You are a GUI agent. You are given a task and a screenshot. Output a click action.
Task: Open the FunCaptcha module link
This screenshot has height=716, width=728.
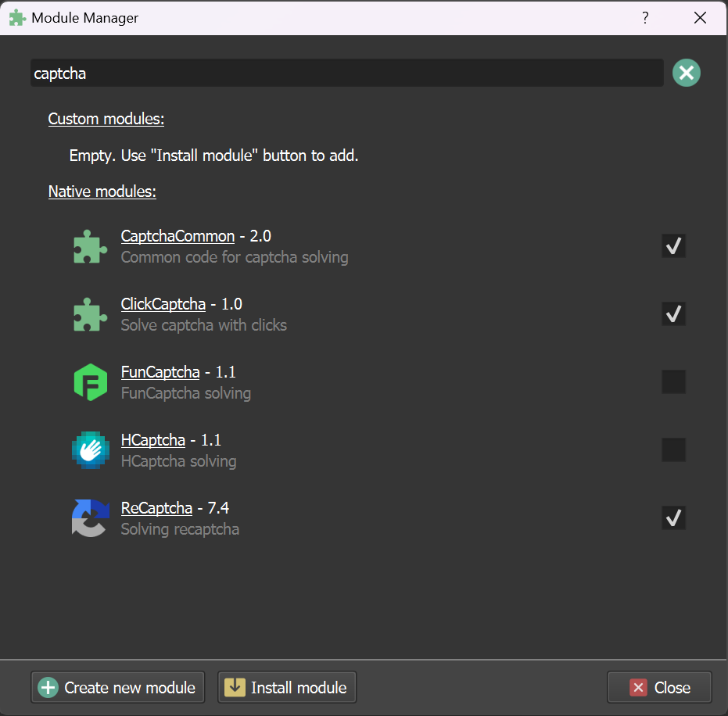click(x=160, y=372)
